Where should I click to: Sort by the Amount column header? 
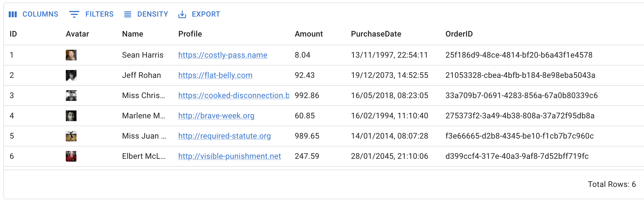tap(309, 34)
